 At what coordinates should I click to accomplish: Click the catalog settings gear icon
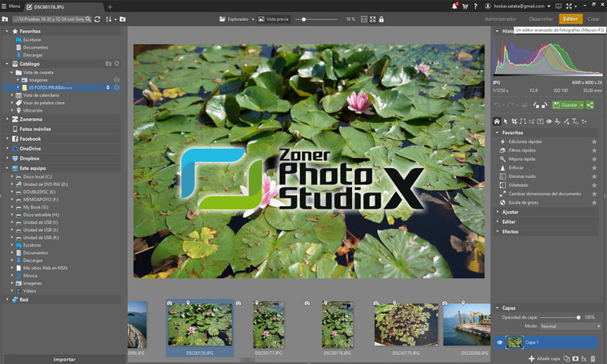117,63
